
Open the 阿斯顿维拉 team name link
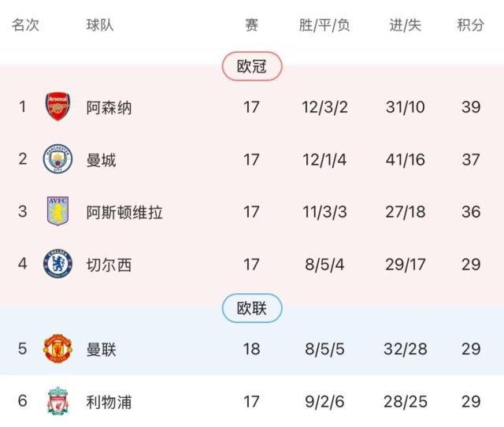click(124, 213)
